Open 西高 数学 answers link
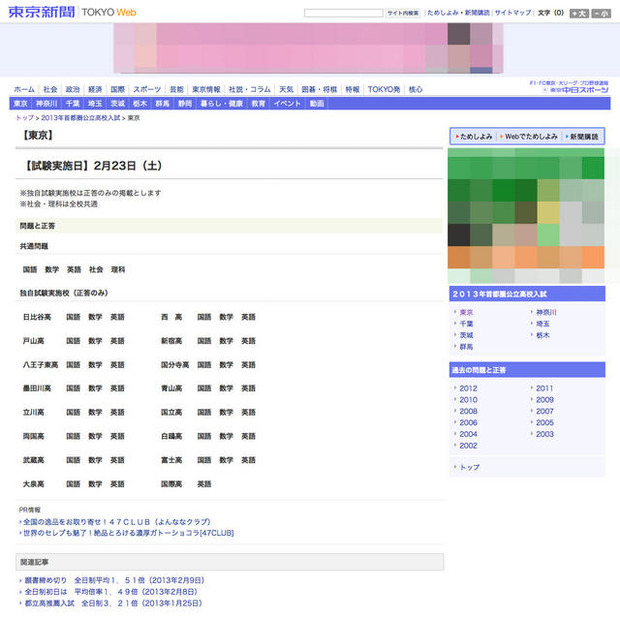 pos(226,317)
